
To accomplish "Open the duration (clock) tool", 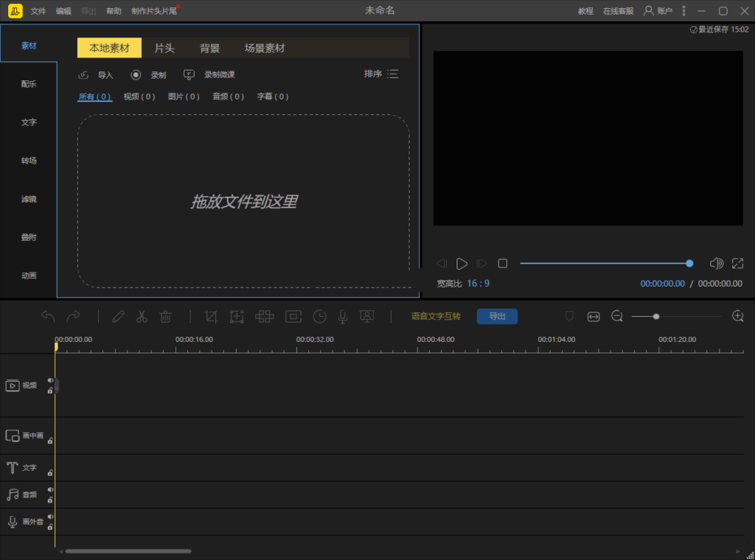I will tap(319, 316).
